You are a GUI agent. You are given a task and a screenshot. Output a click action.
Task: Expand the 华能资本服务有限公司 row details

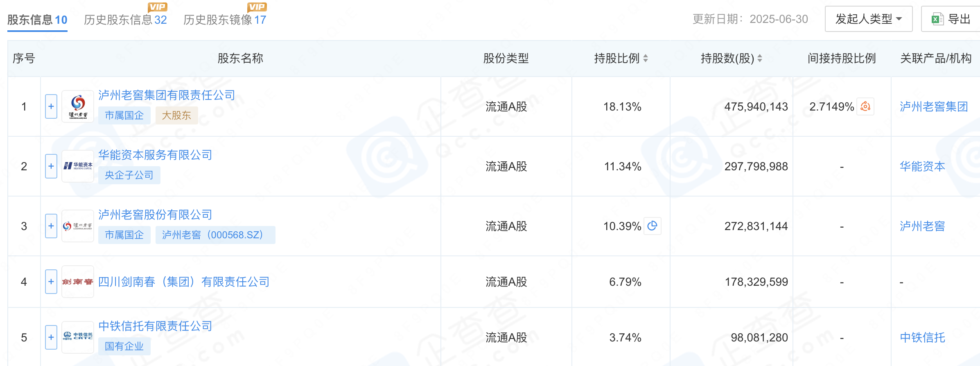click(x=51, y=166)
